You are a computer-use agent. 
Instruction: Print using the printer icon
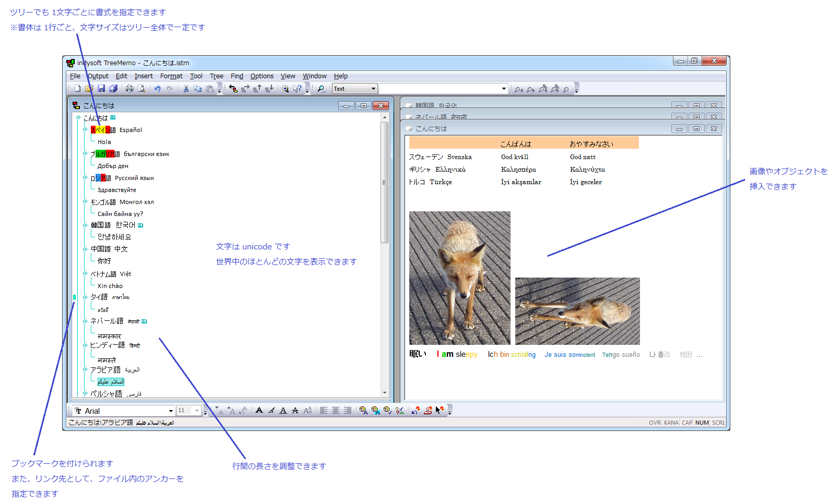129,89
